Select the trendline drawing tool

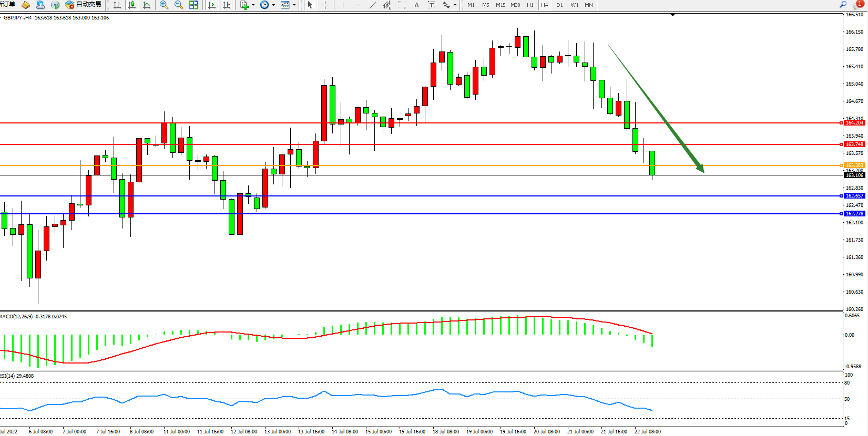pos(372,5)
